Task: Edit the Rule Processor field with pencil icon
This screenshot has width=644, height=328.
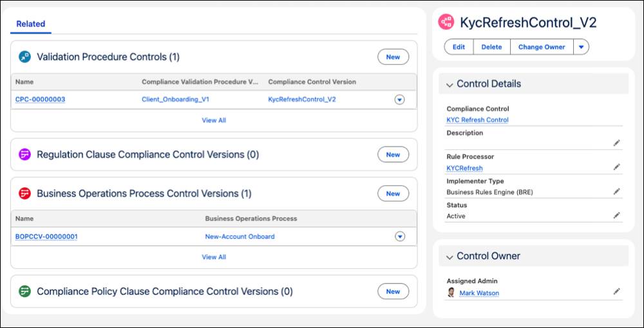Action: 616,167
